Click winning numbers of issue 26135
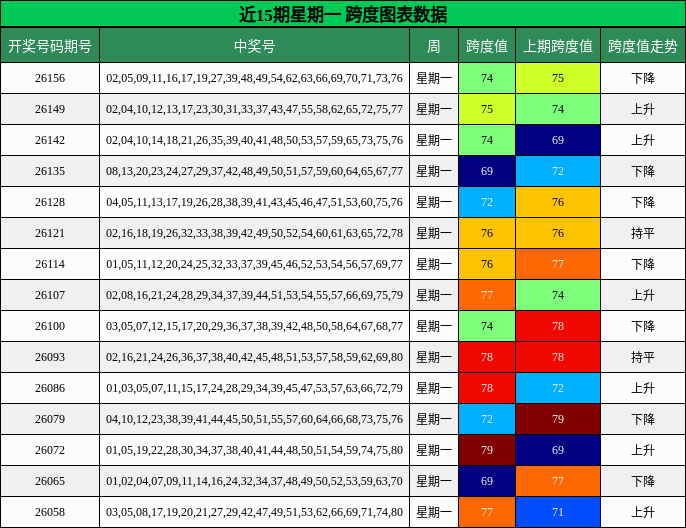 pos(255,171)
